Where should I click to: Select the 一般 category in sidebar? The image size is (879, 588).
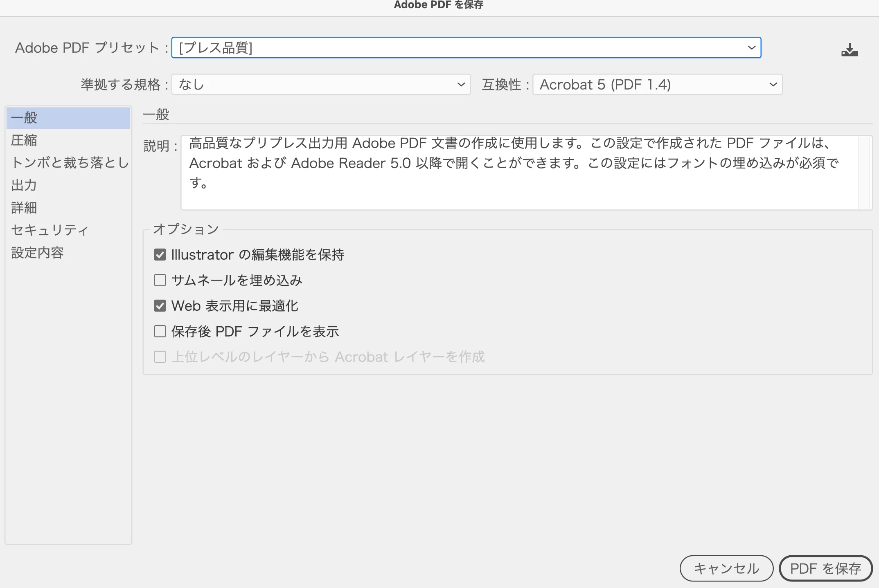[68, 118]
